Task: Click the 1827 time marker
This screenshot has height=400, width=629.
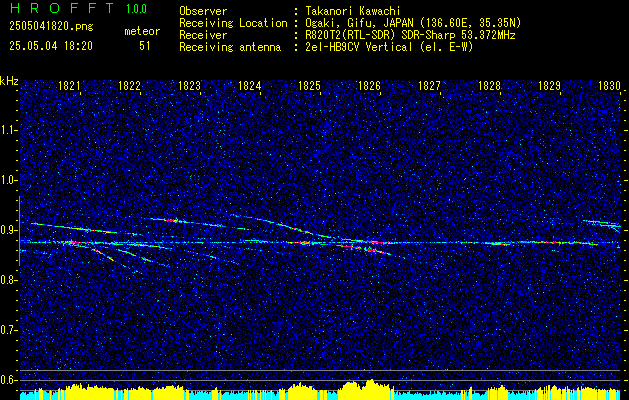Action: pos(429,85)
